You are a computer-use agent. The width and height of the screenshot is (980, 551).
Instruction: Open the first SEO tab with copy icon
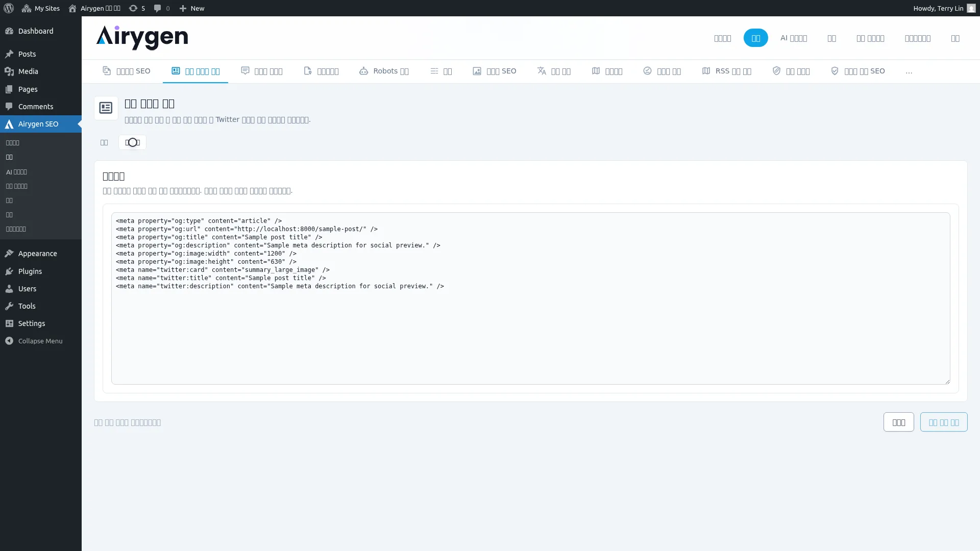(x=126, y=71)
